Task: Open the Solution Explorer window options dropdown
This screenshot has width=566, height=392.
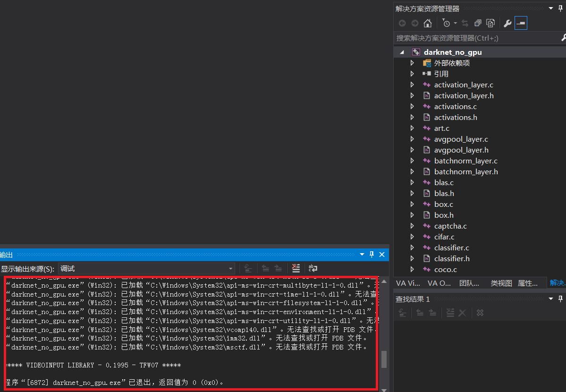Action: pyautogui.click(x=551, y=9)
